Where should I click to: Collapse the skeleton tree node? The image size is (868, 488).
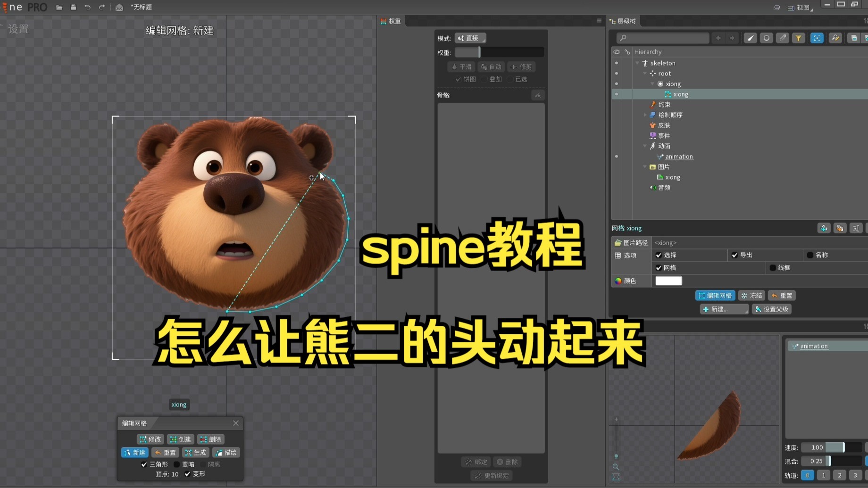click(x=637, y=63)
